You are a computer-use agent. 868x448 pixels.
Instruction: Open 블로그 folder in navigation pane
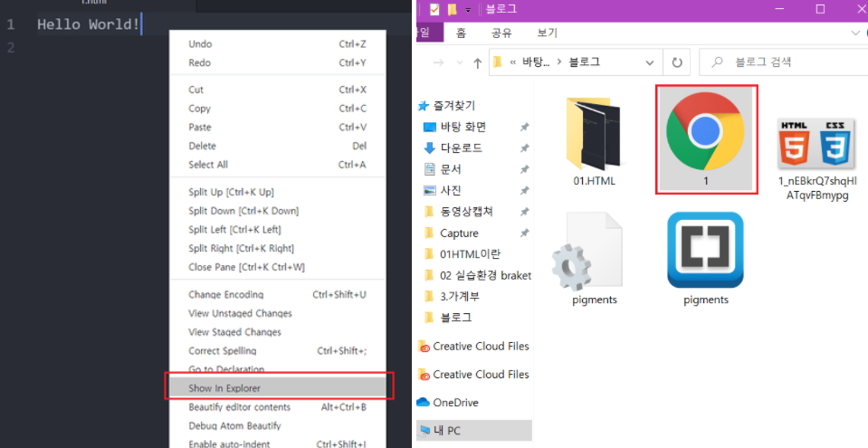click(x=455, y=318)
